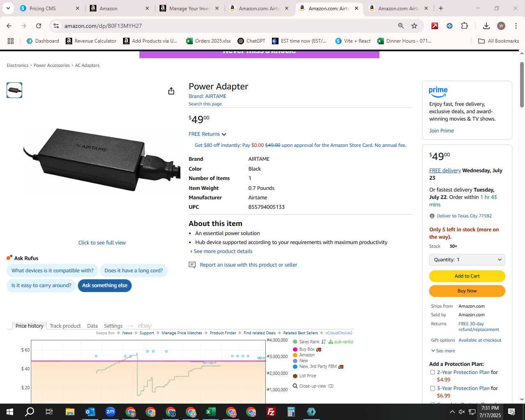
Task: Click the blue circular extension icon
Action: pyautogui.click(x=450, y=26)
